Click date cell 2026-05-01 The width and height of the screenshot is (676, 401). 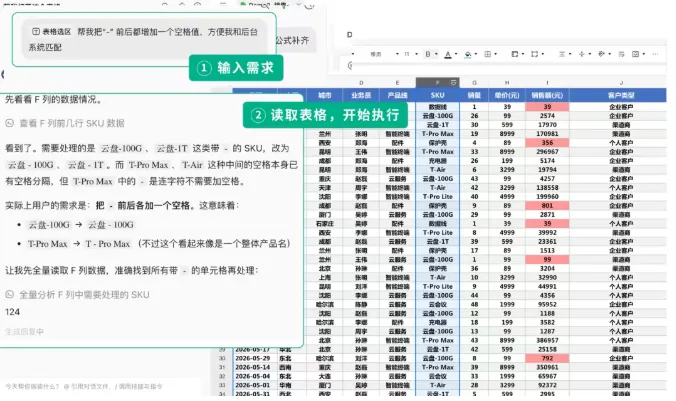click(255, 385)
